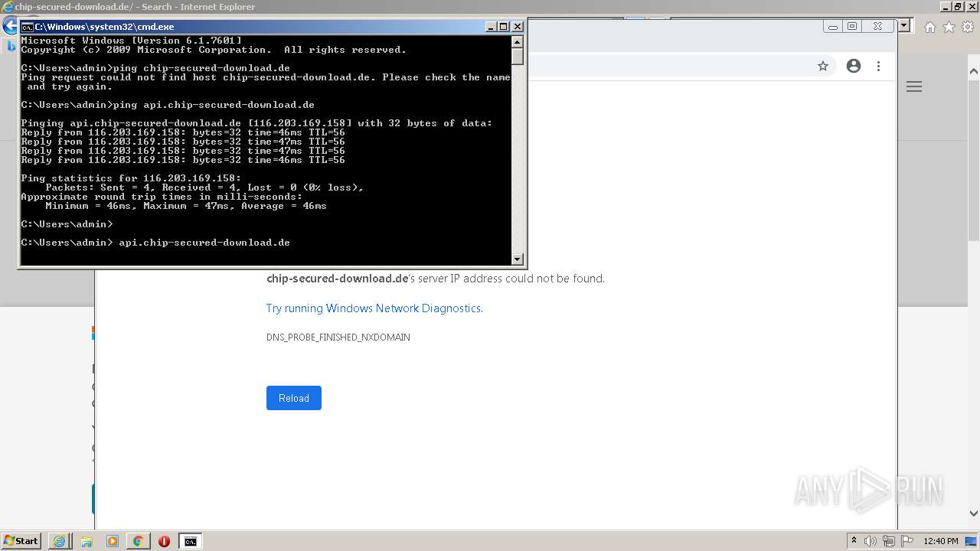The width and height of the screenshot is (980, 551).
Task: Switch to the cmd.exe taskbar button
Action: click(190, 541)
